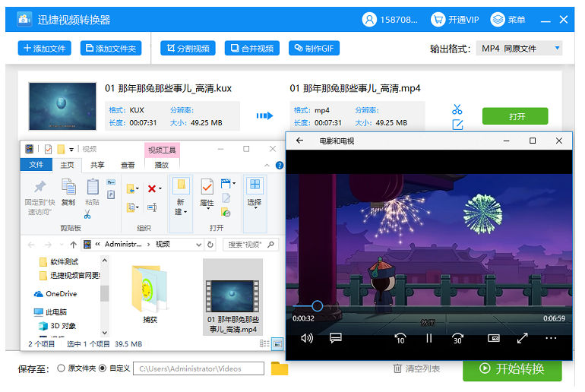Screen dimensions: 585x392
Task: Select 01 那年那兔那些事儿_高清.mp4 file
Action: pyautogui.click(x=232, y=297)
